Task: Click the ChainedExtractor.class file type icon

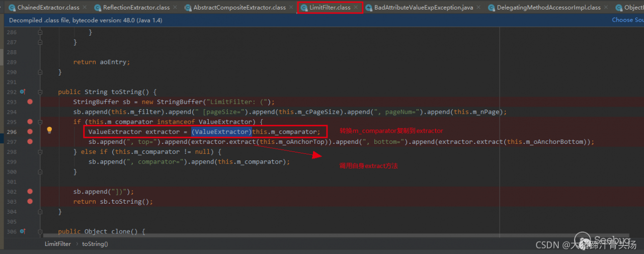Action: click(12, 8)
